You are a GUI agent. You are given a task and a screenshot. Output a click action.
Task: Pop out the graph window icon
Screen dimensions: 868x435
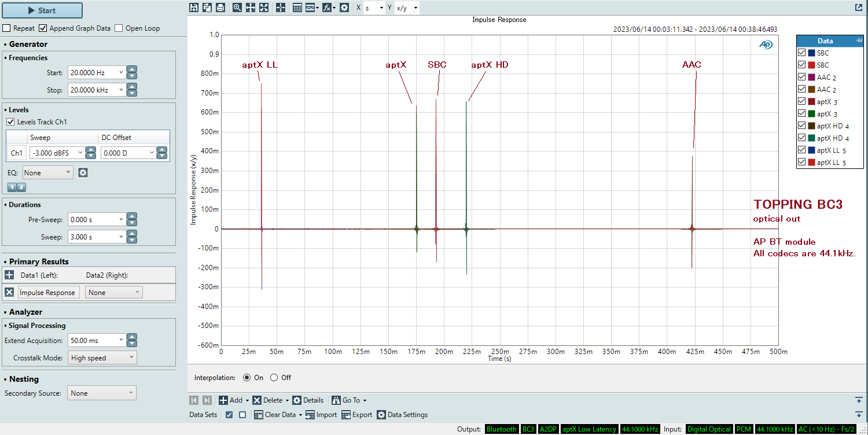[x=859, y=8]
